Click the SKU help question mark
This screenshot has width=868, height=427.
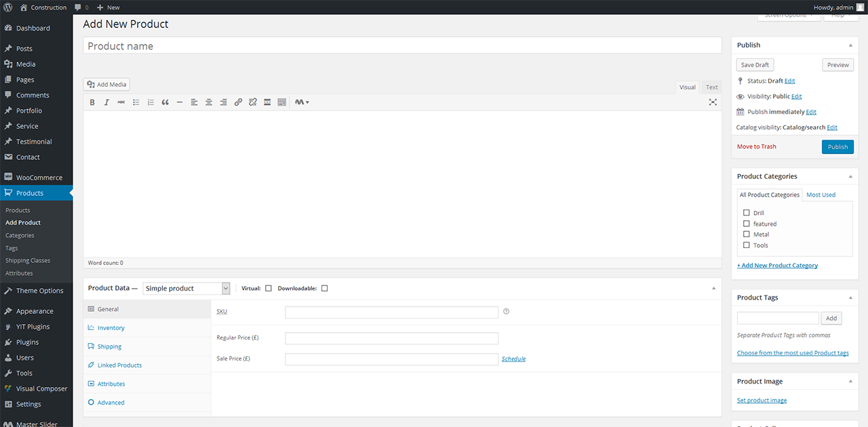[506, 312]
